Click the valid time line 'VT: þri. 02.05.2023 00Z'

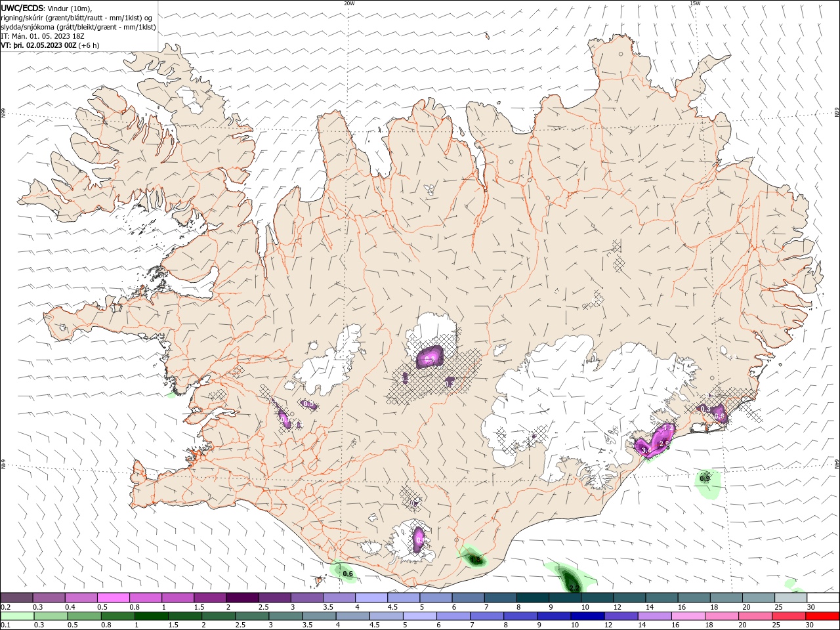pyautogui.click(x=39, y=45)
